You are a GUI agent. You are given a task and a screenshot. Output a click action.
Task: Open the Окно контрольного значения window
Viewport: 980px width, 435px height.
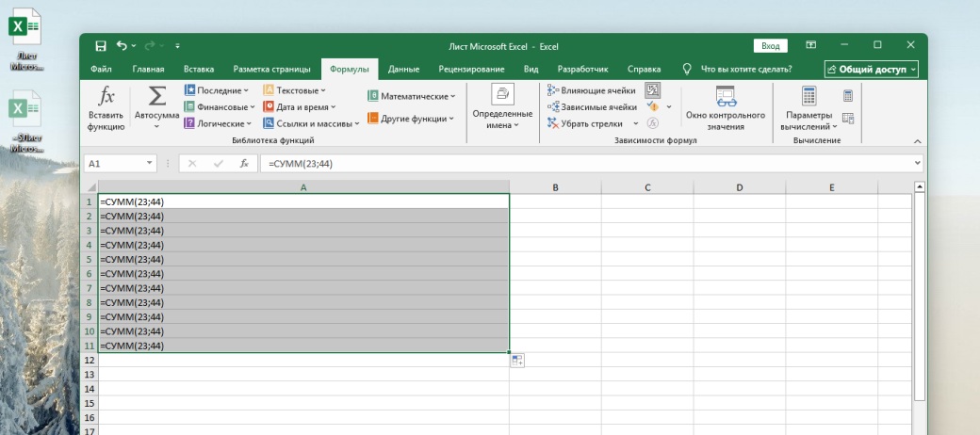tap(725, 96)
